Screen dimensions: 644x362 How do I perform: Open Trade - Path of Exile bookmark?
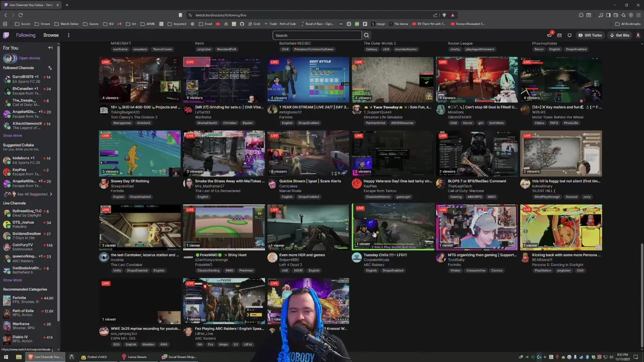pos(280,24)
